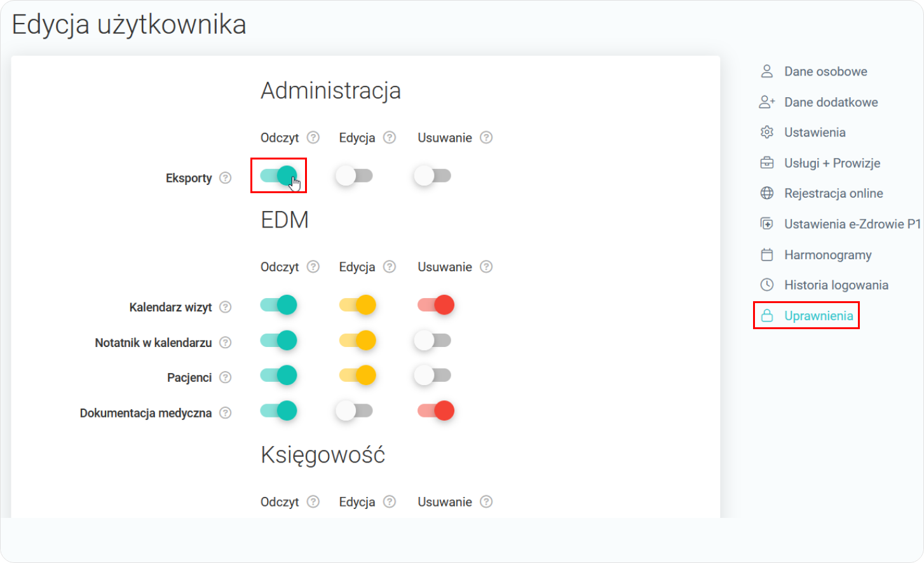Go to Harmonogramy section
924x563 pixels.
pos(827,255)
